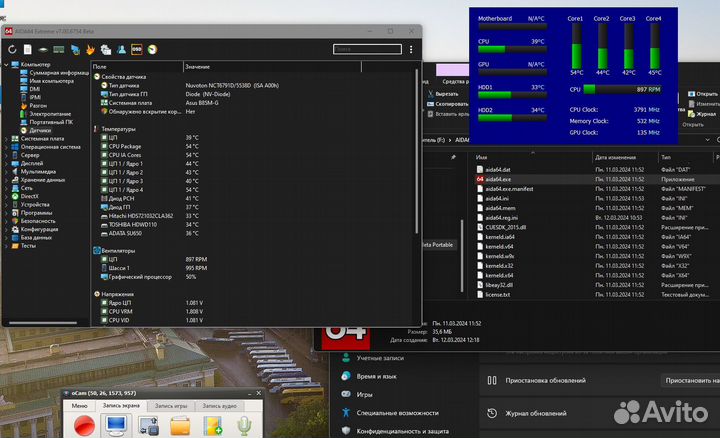Expand the Операционная система tree node
This screenshot has height=438, width=720.
pos(6,147)
